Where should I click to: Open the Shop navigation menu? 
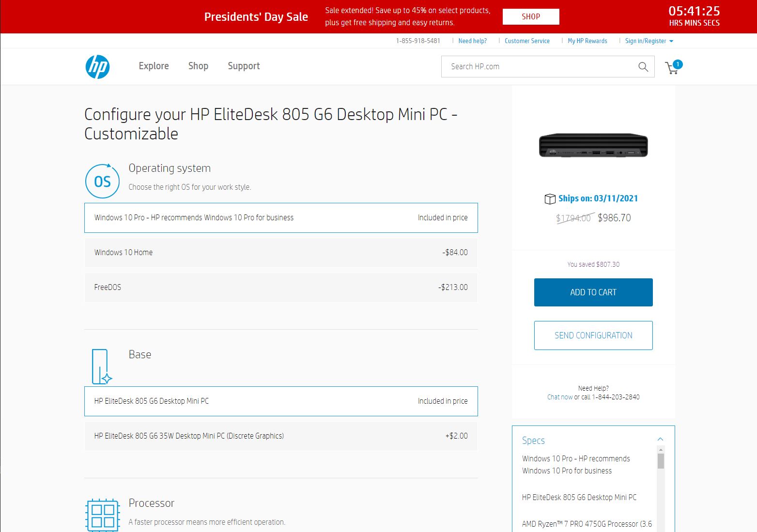198,66
